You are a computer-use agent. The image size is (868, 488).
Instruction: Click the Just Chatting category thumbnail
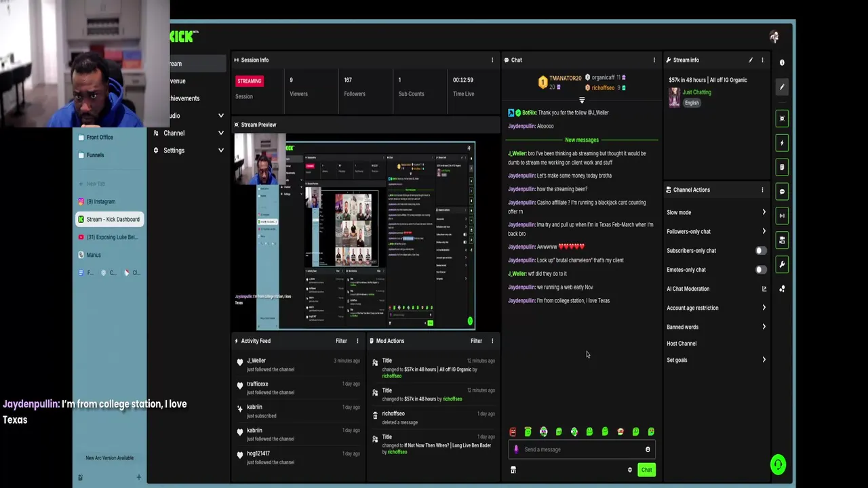pyautogui.click(x=674, y=98)
